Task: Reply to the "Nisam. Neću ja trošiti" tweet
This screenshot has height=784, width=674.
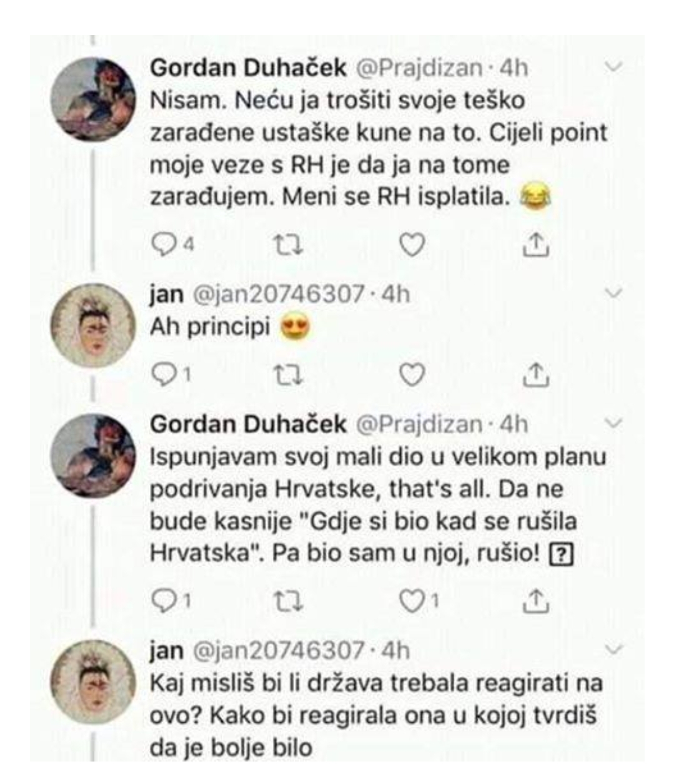Action: 164,245
